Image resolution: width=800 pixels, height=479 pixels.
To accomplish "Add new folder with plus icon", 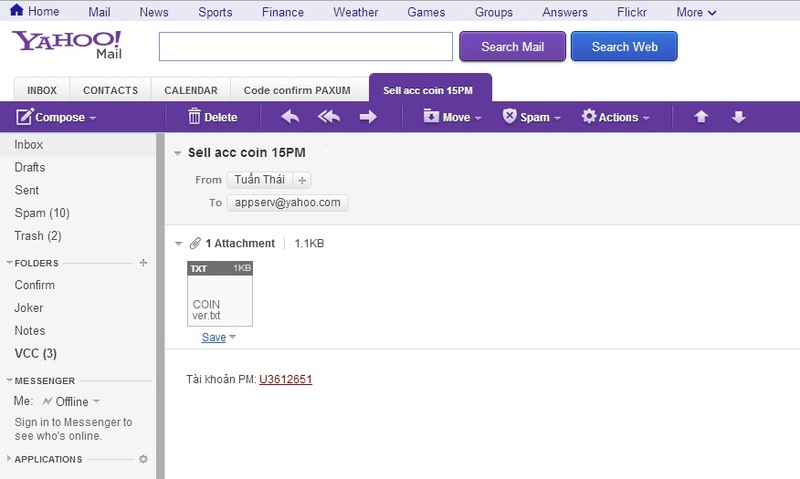I will (x=143, y=262).
